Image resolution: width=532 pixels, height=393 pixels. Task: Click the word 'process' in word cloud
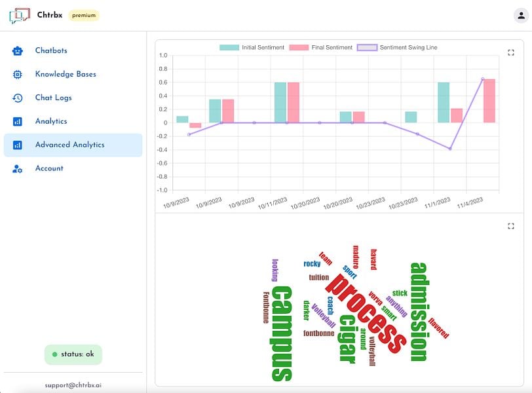point(366,314)
